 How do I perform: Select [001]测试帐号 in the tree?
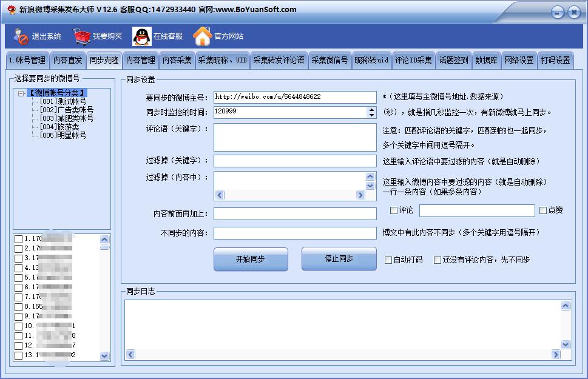point(63,101)
